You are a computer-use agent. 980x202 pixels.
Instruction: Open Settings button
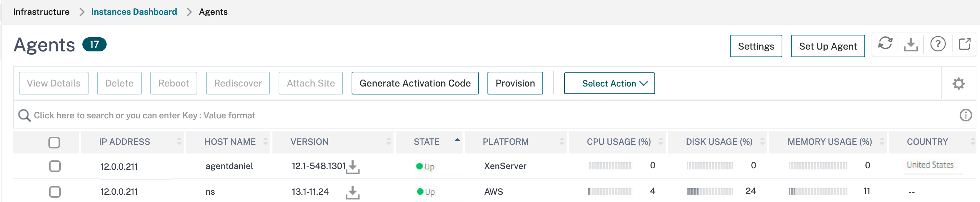(x=756, y=46)
